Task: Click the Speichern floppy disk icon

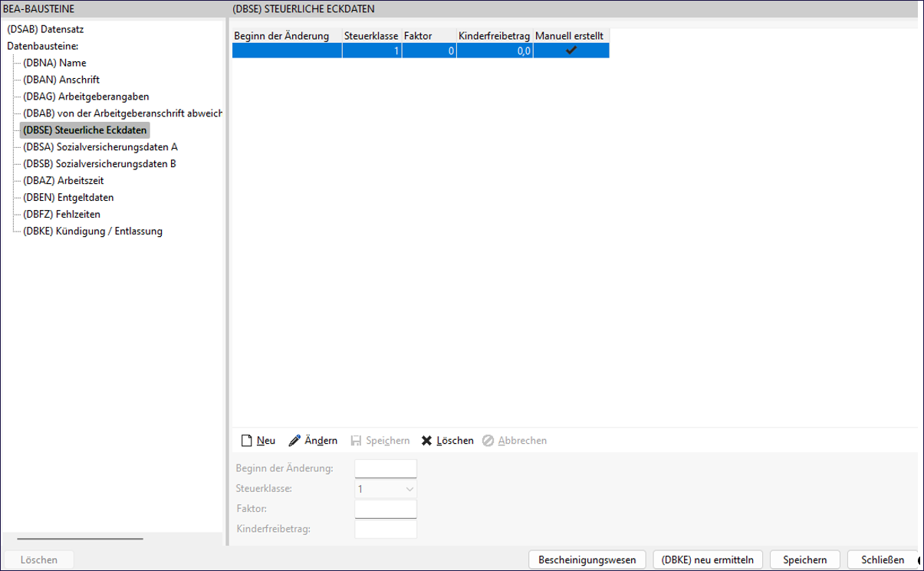Action: [x=356, y=441]
